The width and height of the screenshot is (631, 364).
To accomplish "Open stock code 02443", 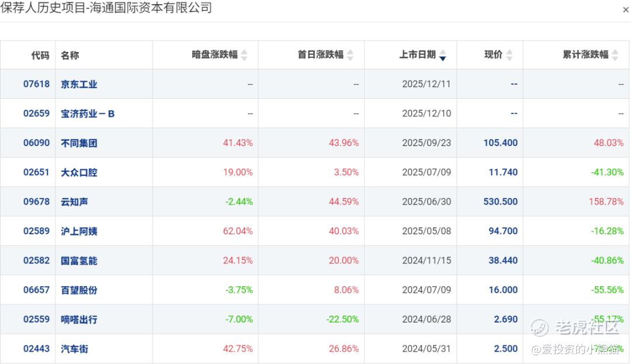I will point(36,348).
